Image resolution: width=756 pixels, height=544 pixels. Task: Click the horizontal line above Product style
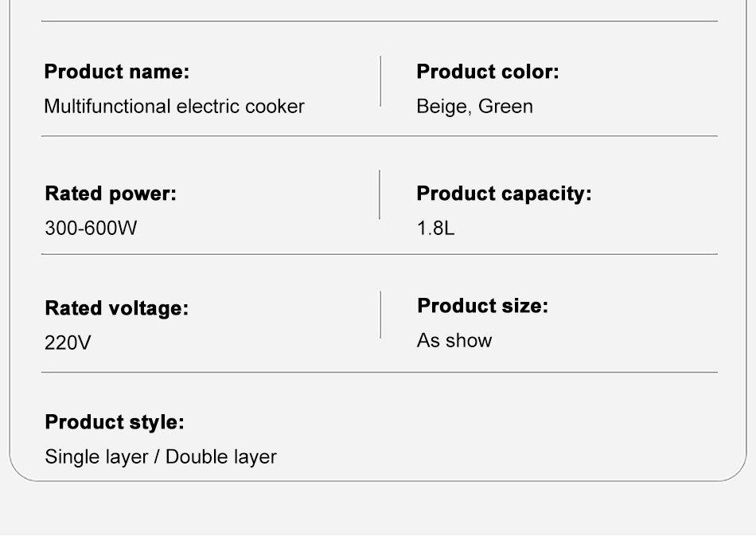(x=379, y=372)
